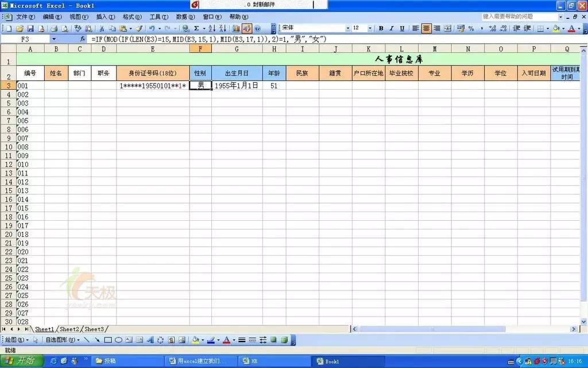Toggle italic formatting
The image size is (588, 368).
[392, 29]
